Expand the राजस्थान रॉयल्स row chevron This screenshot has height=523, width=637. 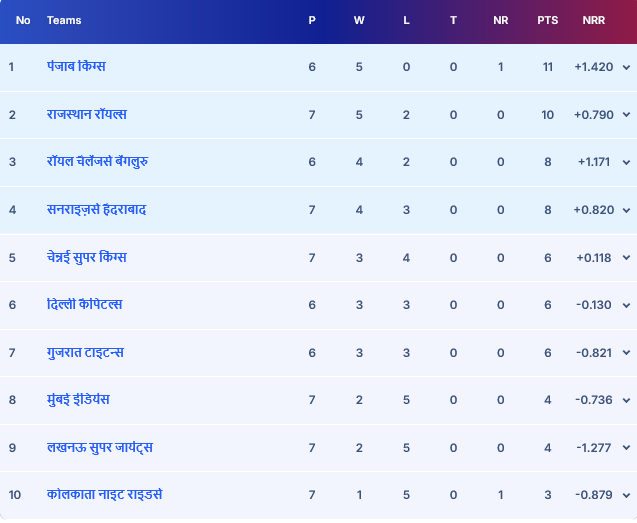[x=626, y=115]
